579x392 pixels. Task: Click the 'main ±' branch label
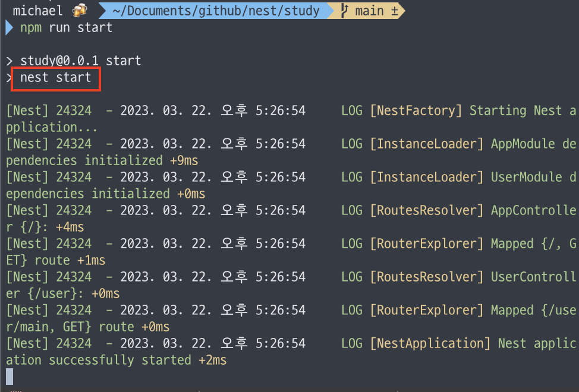click(x=377, y=11)
